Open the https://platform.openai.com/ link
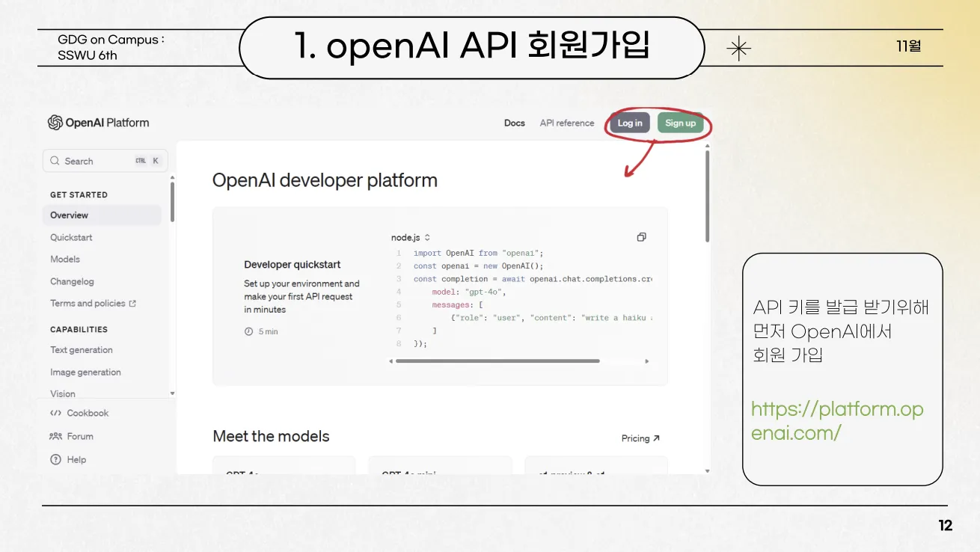980x552 pixels. (x=837, y=420)
